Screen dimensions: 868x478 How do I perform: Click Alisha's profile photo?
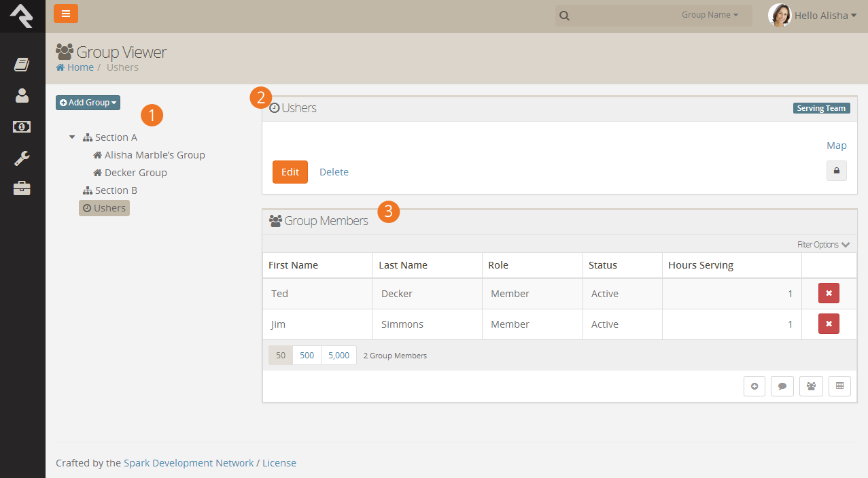(780, 15)
